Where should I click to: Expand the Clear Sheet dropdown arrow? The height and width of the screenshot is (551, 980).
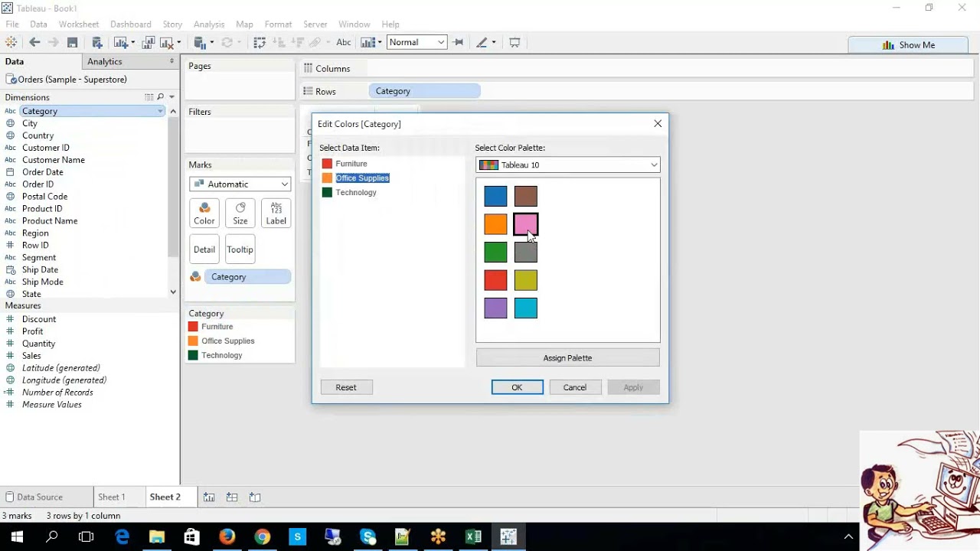click(x=178, y=43)
